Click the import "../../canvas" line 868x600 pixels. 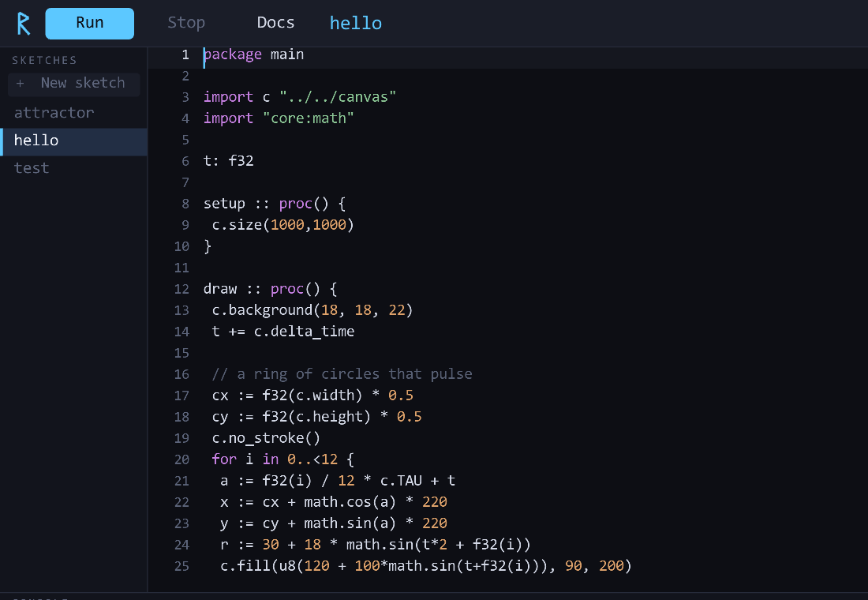[x=300, y=97]
